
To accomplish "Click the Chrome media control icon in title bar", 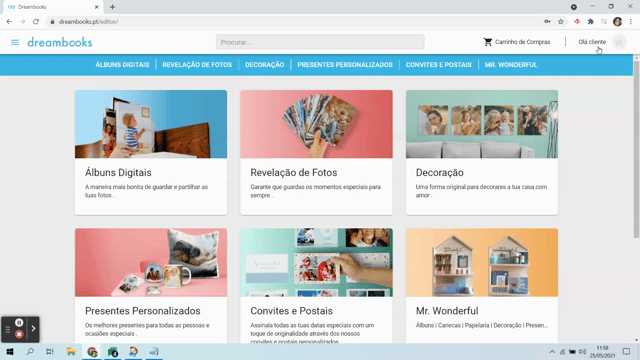I will point(574,7).
